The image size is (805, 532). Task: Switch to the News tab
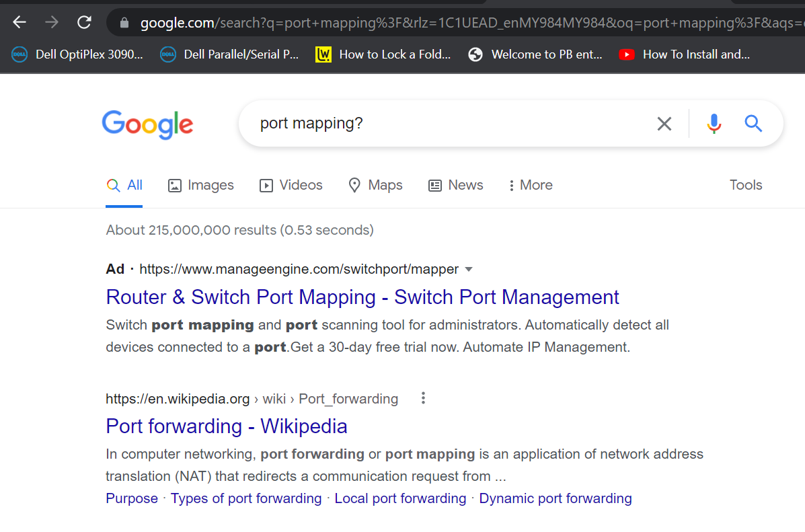tap(456, 186)
